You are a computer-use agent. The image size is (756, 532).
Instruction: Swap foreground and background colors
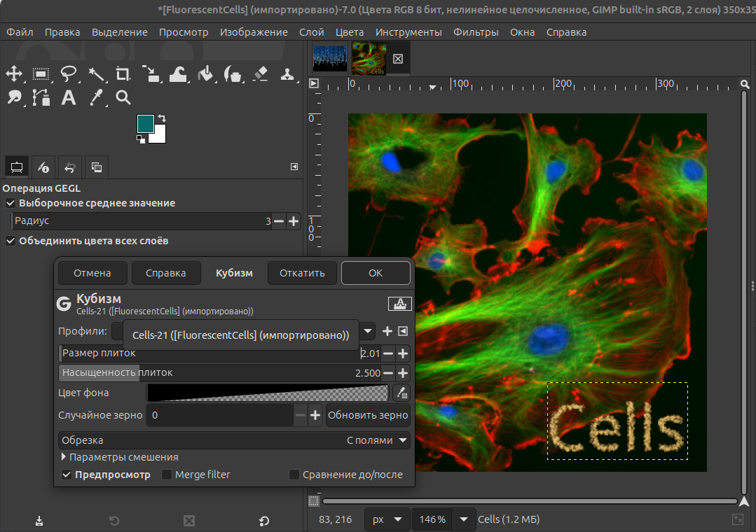[x=162, y=118]
